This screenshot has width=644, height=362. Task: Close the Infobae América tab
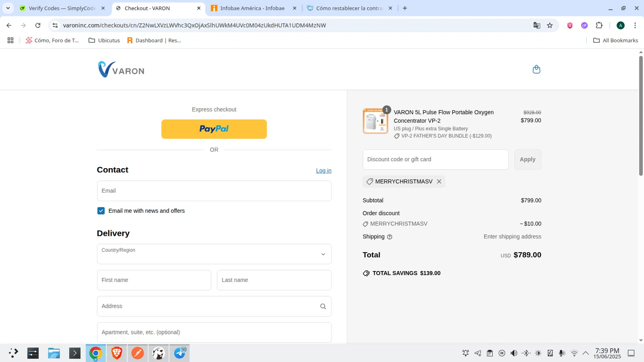295,8
